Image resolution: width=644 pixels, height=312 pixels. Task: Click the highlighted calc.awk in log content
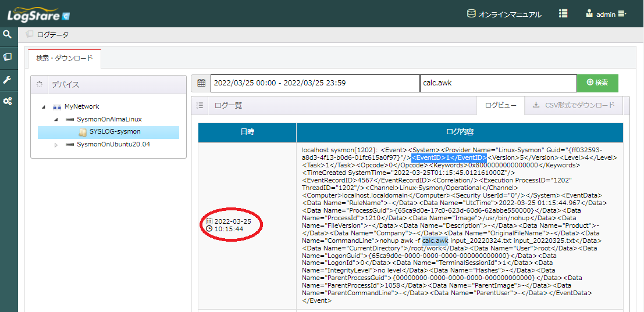[435, 240]
